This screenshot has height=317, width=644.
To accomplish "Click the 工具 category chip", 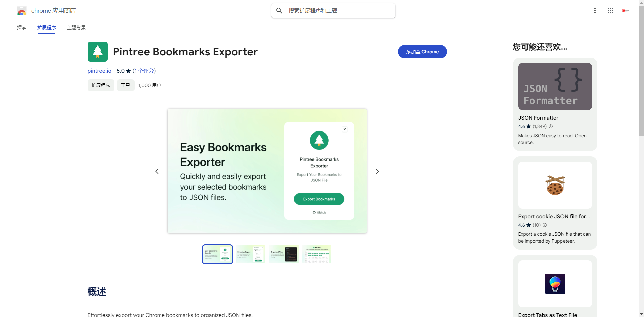I will click(x=126, y=85).
